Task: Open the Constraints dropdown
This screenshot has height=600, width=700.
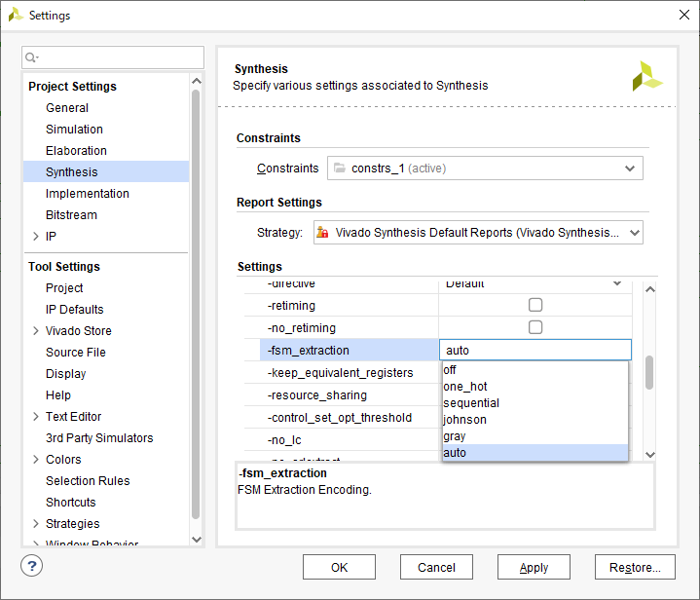Action: pos(630,169)
